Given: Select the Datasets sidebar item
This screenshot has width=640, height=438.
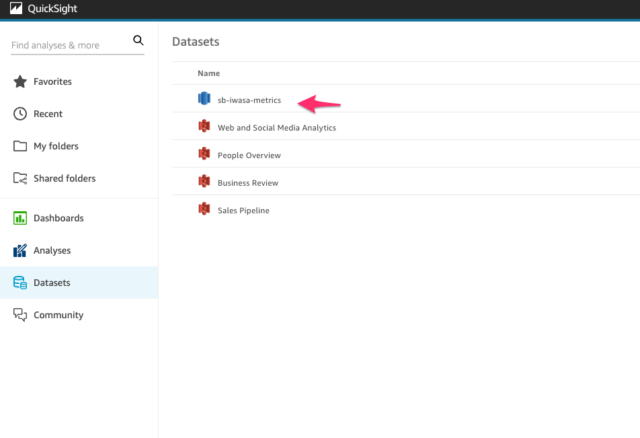Looking at the screenshot, I should click(x=79, y=282).
